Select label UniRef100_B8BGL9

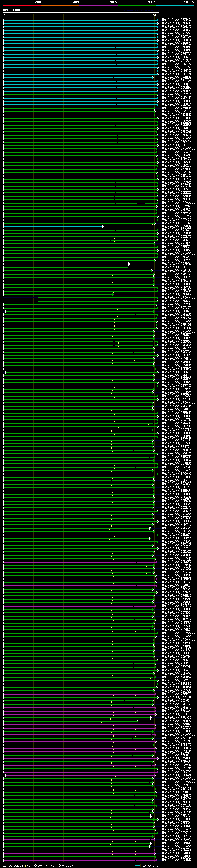[x=177, y=57]
